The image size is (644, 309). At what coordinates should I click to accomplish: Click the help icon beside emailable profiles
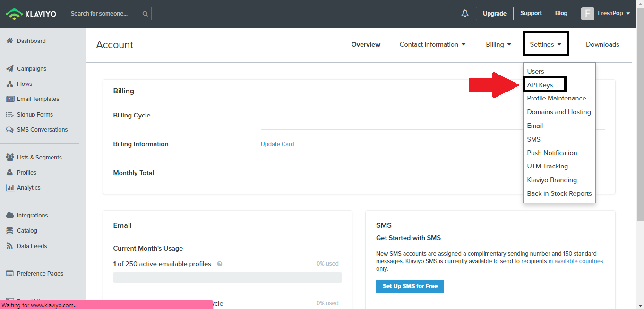[x=220, y=264]
